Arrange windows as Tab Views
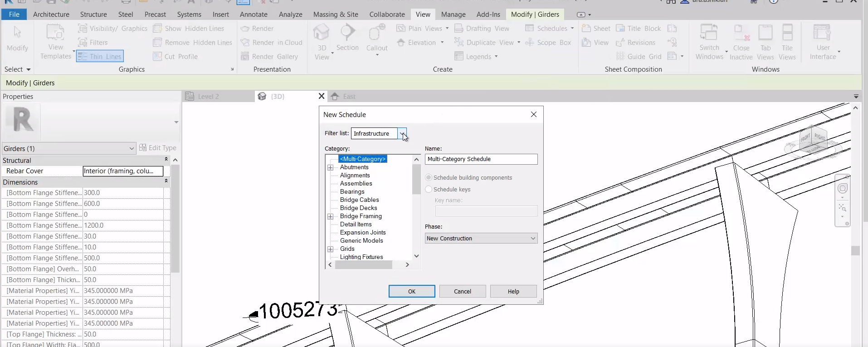868x347 pixels. click(766, 42)
